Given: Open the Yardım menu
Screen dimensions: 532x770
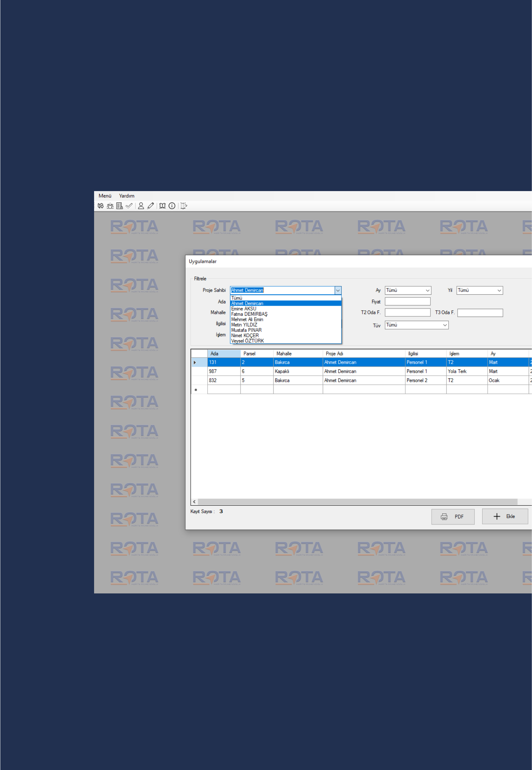Looking at the screenshot, I should point(127,196).
